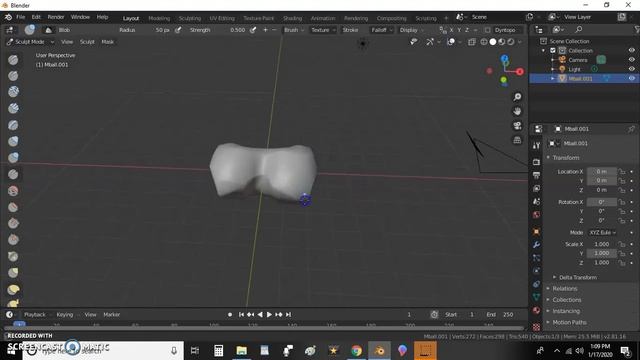The image size is (640, 360).
Task: Switch perspective/orthographic grid icon
Action: point(517,140)
